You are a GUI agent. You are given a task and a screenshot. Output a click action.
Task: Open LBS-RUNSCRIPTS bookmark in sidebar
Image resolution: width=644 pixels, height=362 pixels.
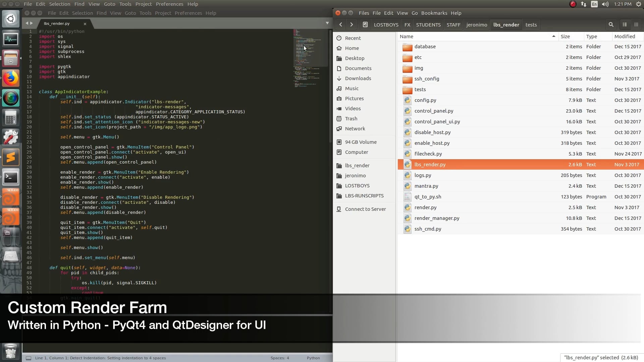coord(364,196)
